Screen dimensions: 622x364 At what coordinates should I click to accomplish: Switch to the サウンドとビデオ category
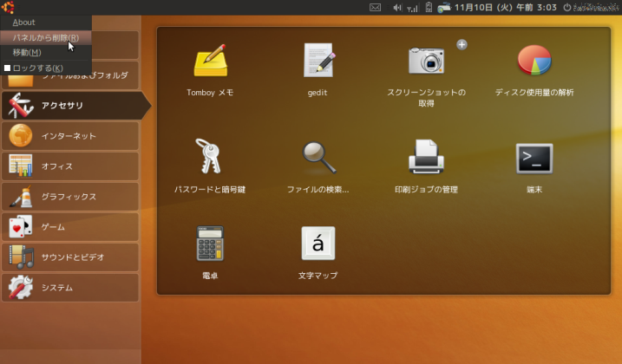(x=70, y=257)
